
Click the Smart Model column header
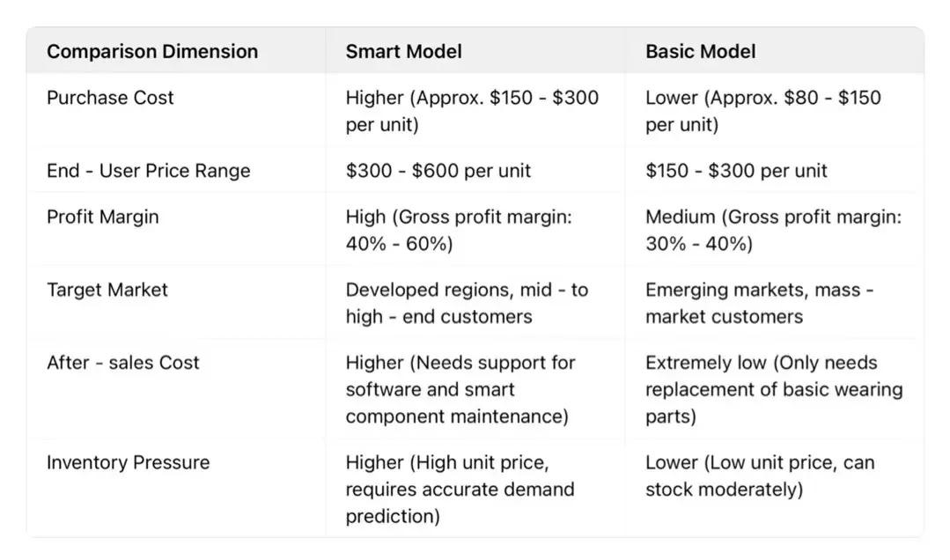[x=403, y=51]
